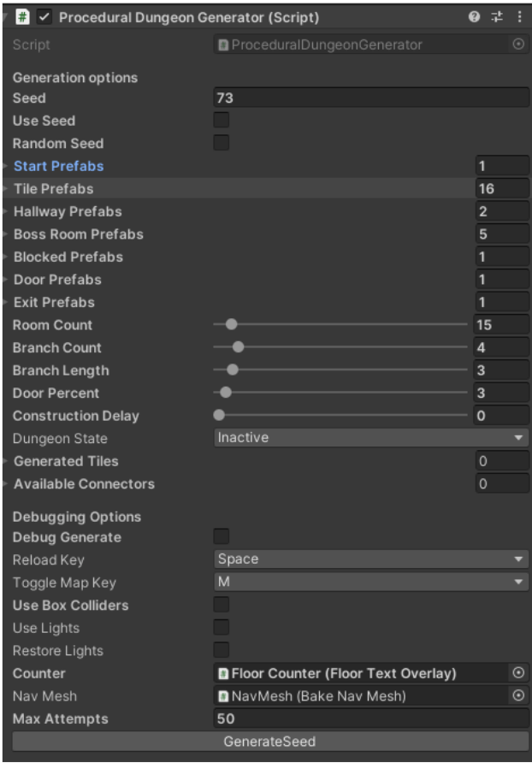The width and height of the screenshot is (532, 763).
Task: Disable the component's enabled checkbox
Action: [44, 17]
